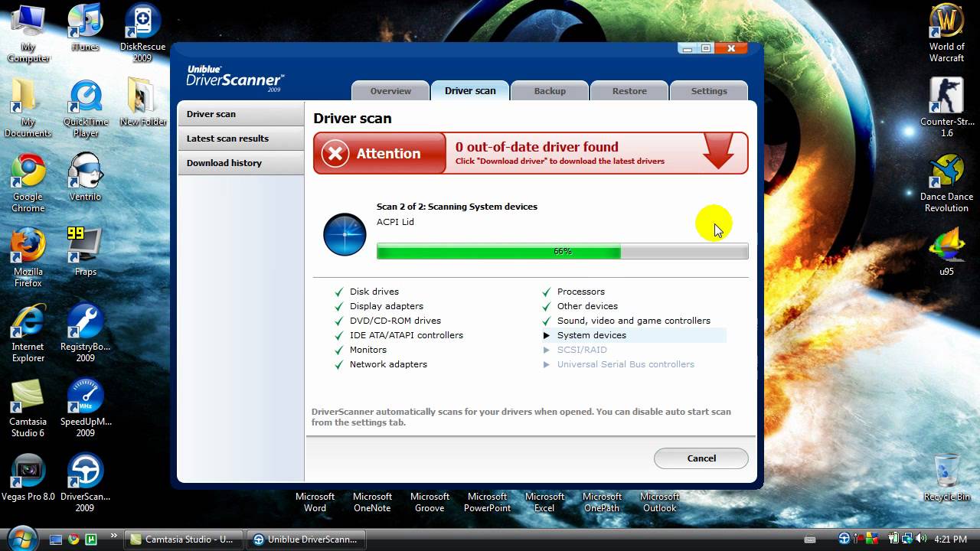Viewport: 980px width, 551px height.
Task: Click the scan progress bar at 66%
Action: (x=562, y=251)
